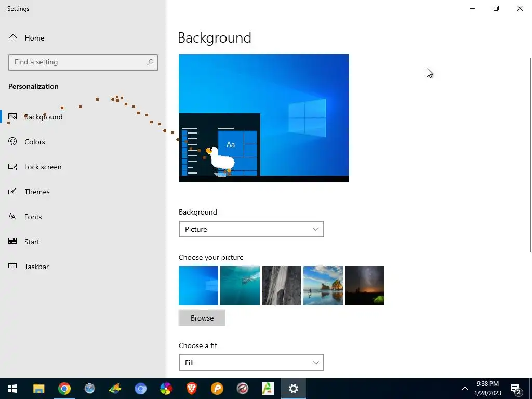Open the colorful pinwheel icon in taskbar
The height and width of the screenshot is (399, 532).
coord(166,389)
